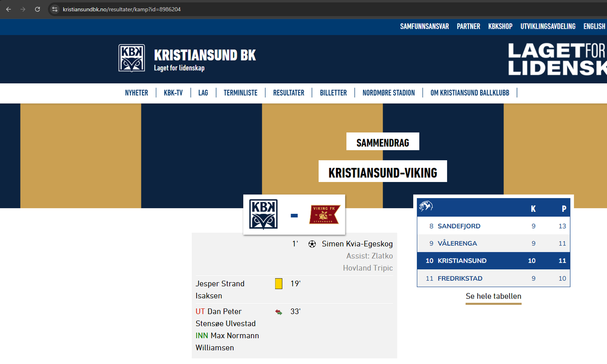Click the yellow card icon at 19'
This screenshot has height=364, width=607.
click(279, 284)
